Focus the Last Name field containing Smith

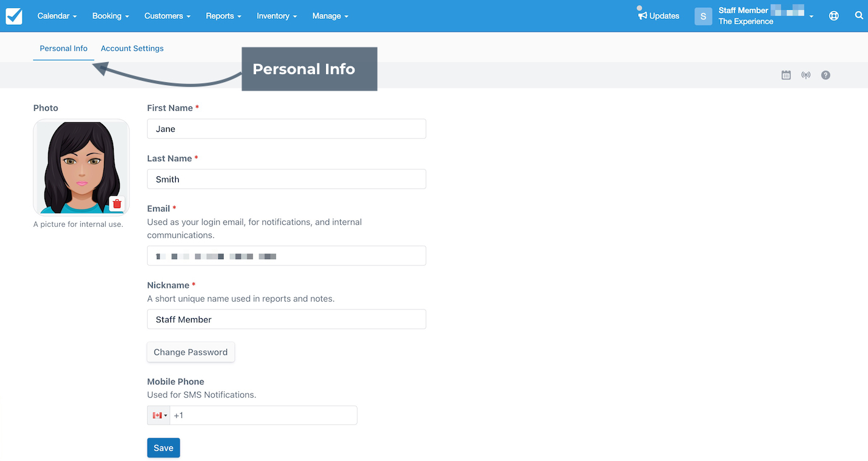286,179
